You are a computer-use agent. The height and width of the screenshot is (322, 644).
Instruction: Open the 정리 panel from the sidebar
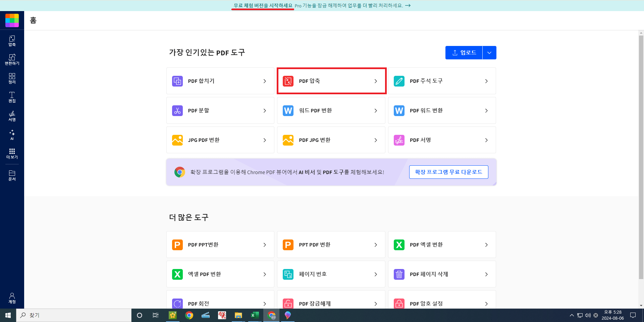coord(12,78)
